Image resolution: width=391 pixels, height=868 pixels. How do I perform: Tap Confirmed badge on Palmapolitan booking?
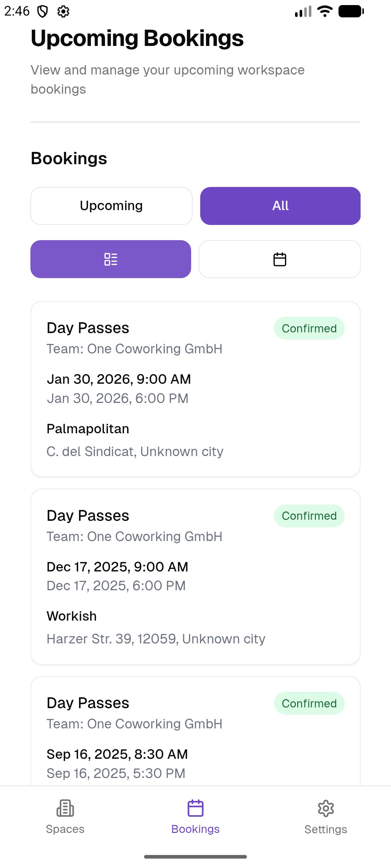[309, 328]
